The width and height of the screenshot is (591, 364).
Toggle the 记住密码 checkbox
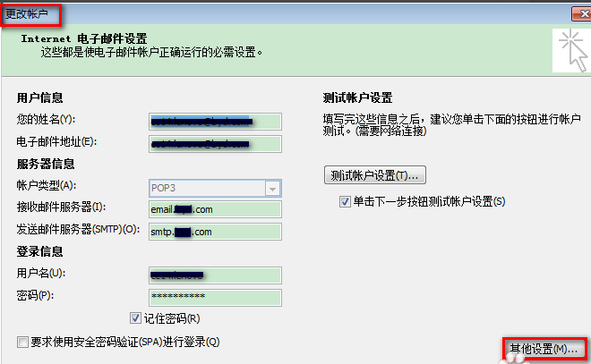(x=135, y=318)
